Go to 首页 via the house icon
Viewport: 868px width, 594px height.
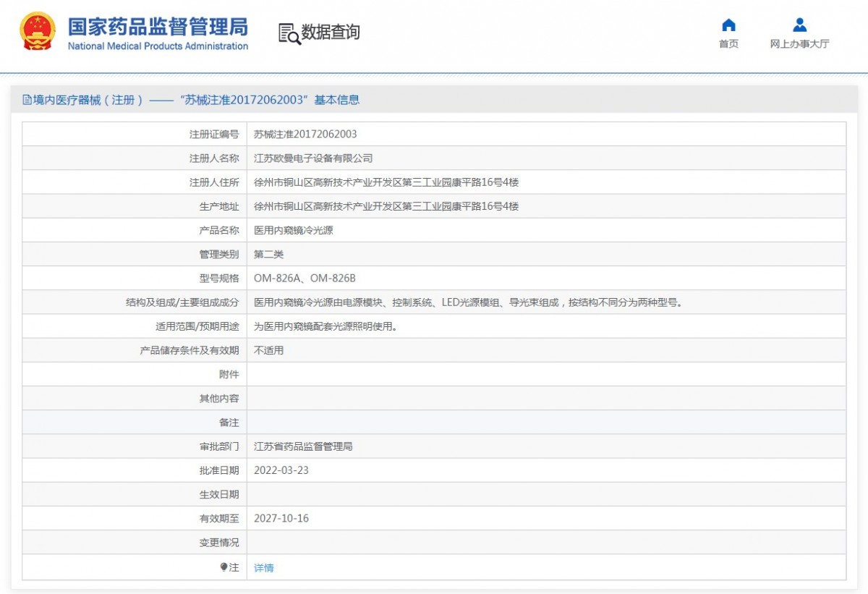[x=728, y=25]
